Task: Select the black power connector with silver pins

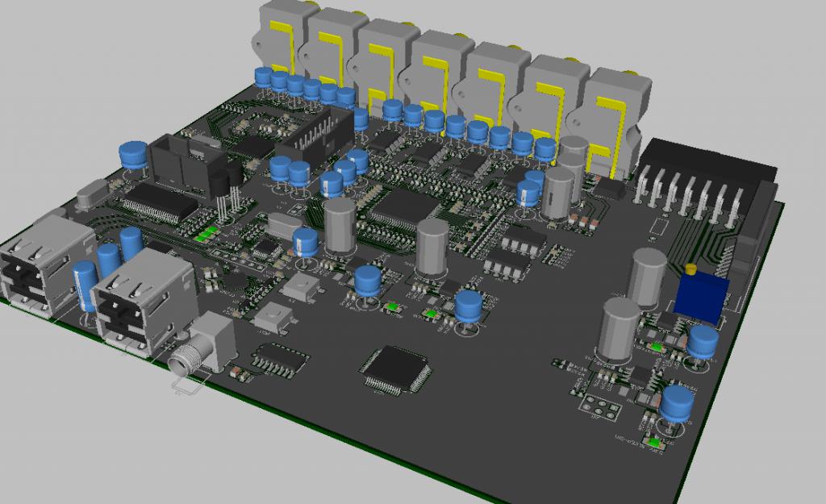Action: coord(706,181)
